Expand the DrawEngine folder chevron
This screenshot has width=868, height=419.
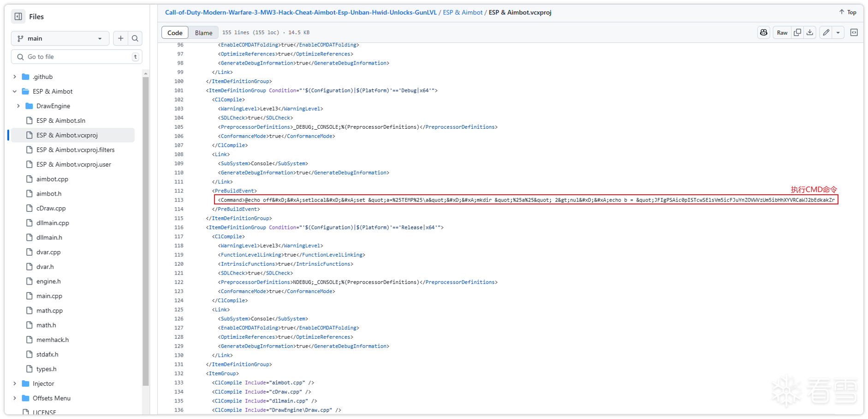tap(18, 106)
